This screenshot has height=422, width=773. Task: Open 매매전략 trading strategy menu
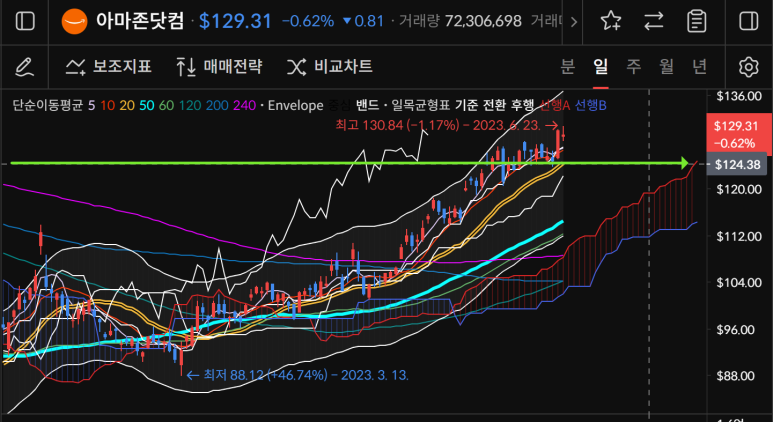pos(219,66)
